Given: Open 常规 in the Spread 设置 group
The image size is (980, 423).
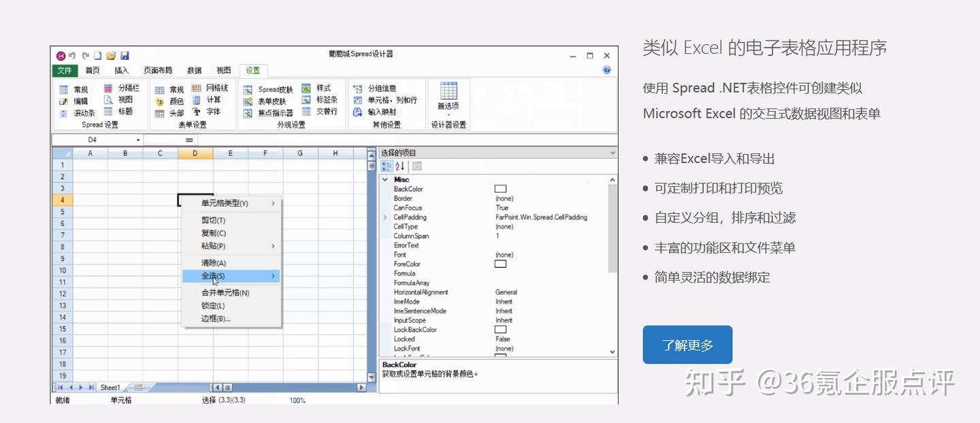Looking at the screenshot, I should pos(73,89).
